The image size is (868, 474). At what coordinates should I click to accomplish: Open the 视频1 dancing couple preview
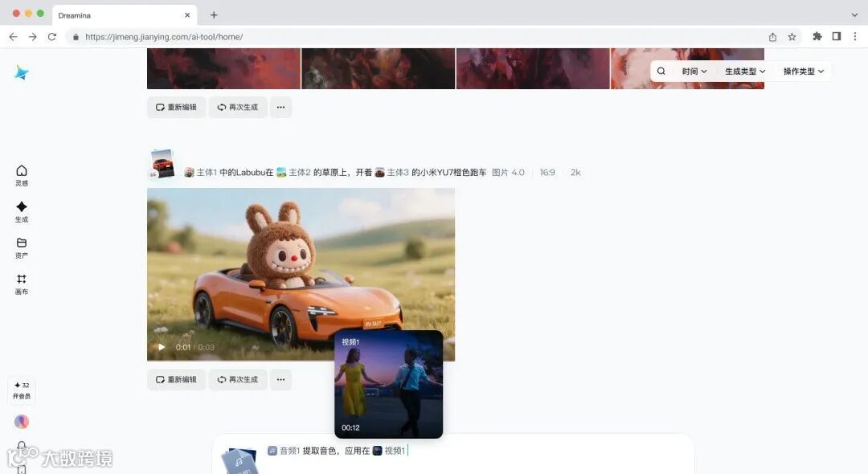coord(389,384)
